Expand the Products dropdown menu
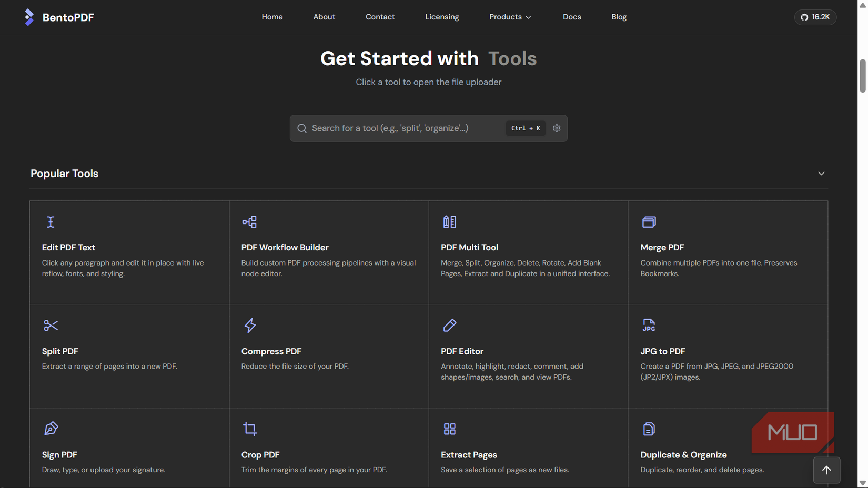The height and width of the screenshot is (488, 868). pos(510,17)
